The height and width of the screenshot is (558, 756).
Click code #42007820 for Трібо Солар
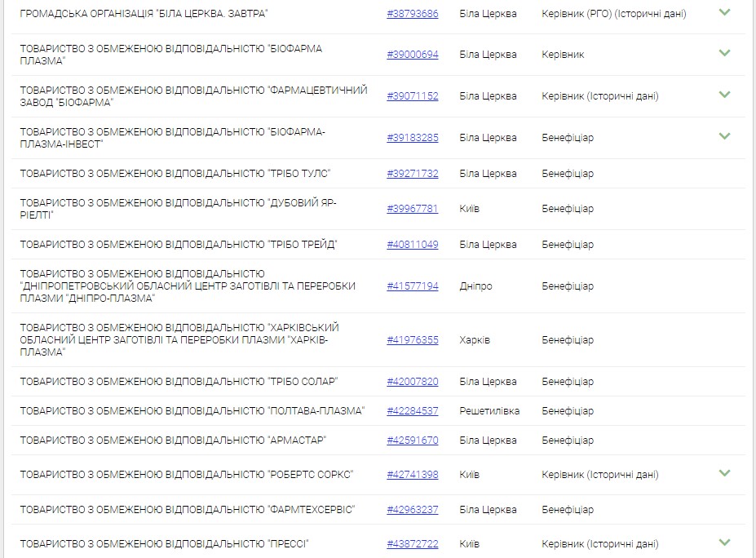pos(412,382)
